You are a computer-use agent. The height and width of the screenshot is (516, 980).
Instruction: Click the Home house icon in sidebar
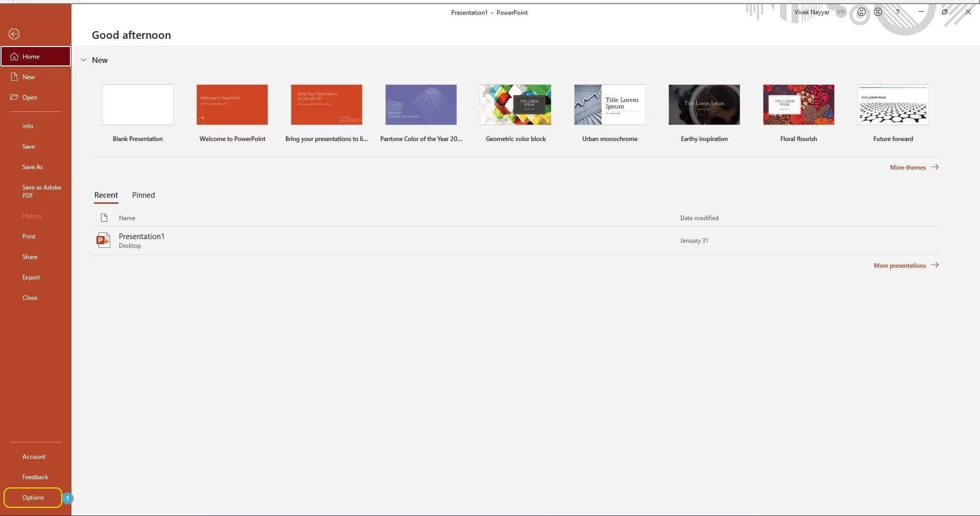point(14,57)
